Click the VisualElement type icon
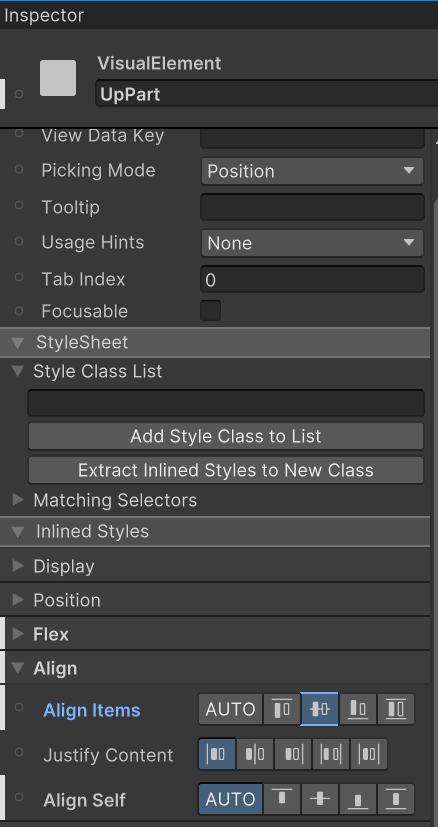 pos(58,78)
